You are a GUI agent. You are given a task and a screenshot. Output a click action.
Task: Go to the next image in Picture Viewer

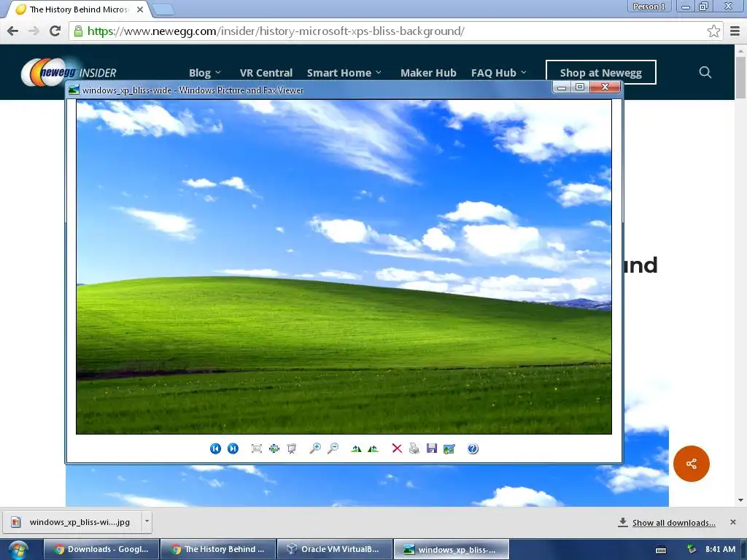click(233, 448)
